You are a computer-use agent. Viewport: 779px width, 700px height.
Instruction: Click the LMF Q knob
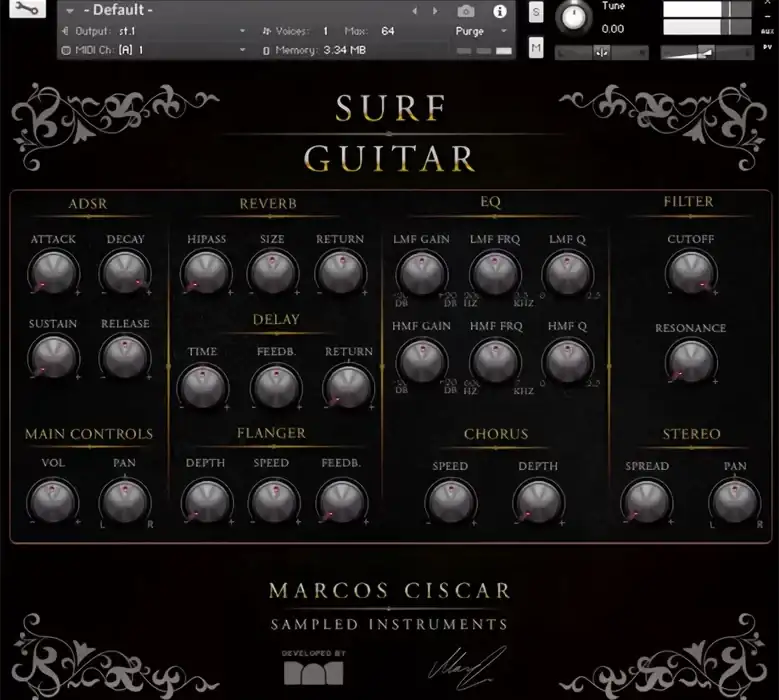567,274
